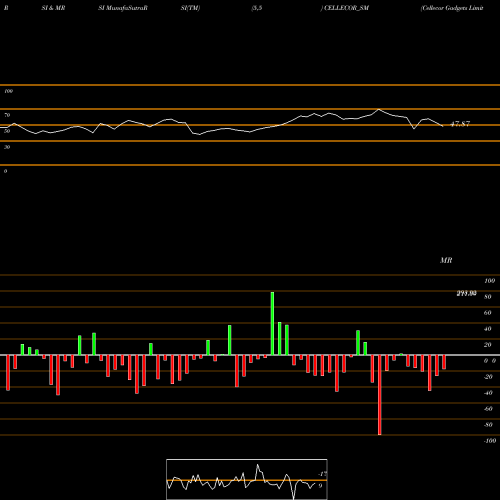Click the Cellecor Gadgets company name text

[x=452, y=8]
